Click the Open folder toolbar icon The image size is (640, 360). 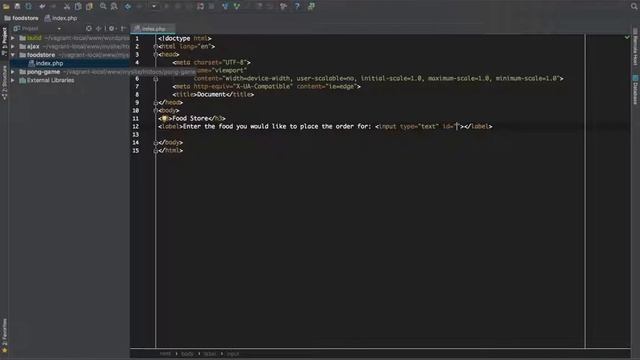[6, 6]
